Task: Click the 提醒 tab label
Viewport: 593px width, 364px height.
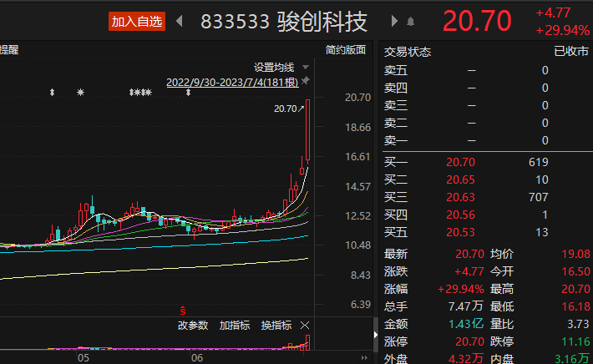Action: (9, 50)
